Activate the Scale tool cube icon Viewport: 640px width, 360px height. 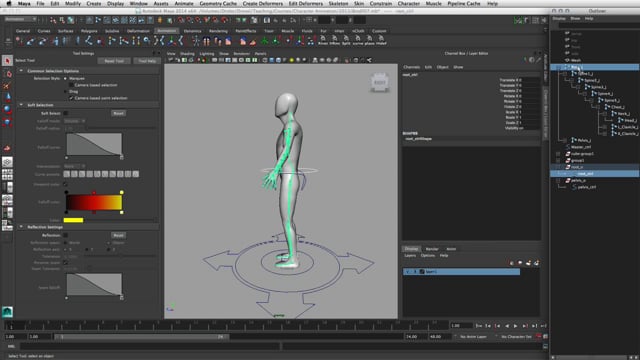pyautogui.click(x=7, y=121)
